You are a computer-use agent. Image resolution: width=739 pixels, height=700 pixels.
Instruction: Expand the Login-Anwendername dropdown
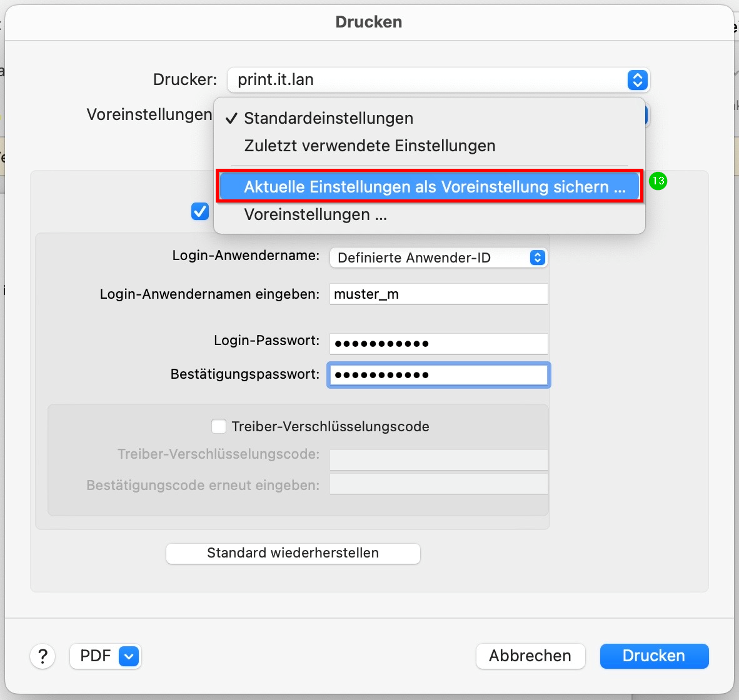point(438,257)
